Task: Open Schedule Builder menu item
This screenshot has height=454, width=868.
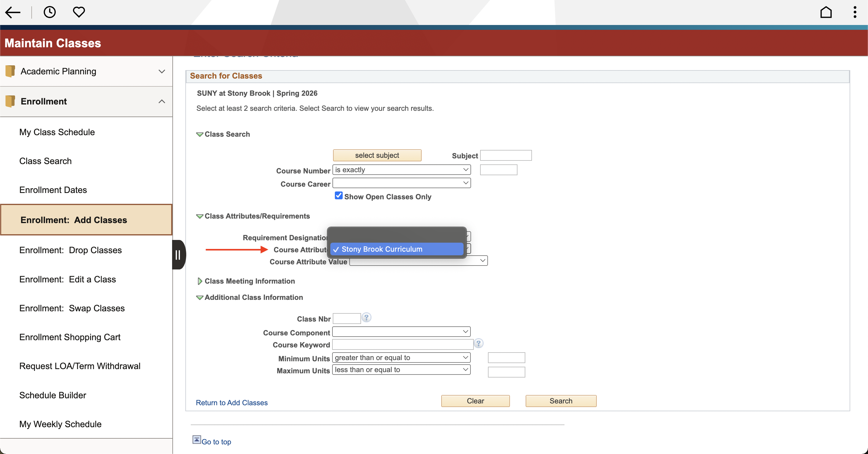Action: point(52,395)
